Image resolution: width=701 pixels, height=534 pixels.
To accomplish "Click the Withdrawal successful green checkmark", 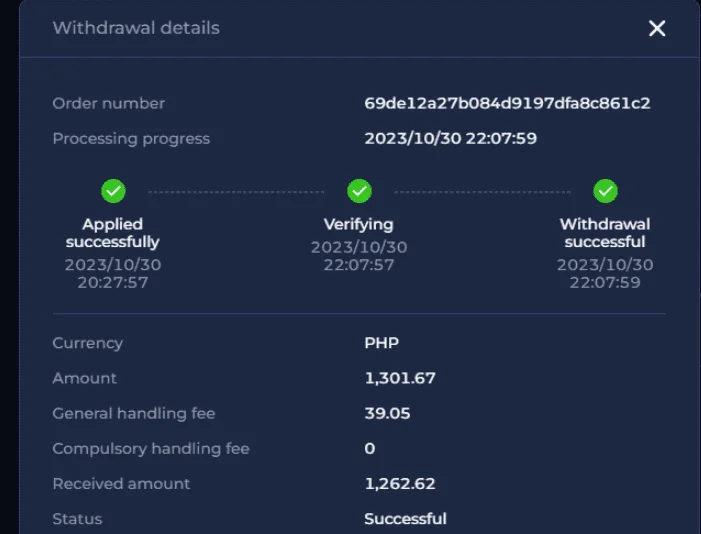I will click(x=605, y=191).
